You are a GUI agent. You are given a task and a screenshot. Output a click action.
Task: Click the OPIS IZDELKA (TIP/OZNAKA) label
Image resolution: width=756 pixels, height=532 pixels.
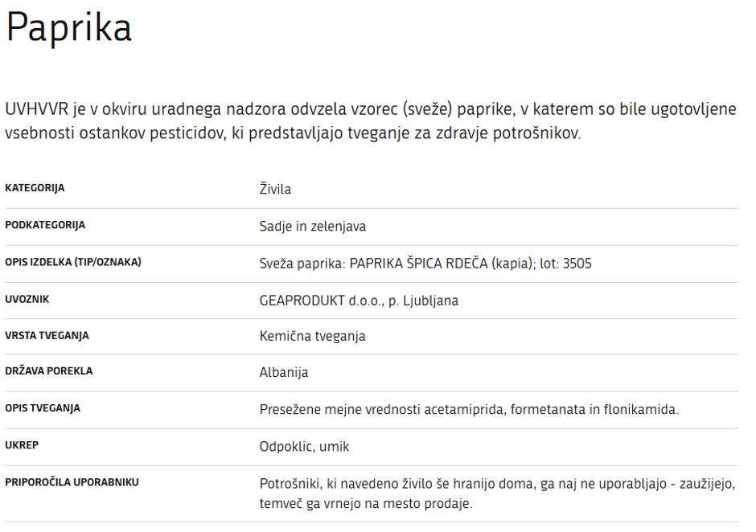tap(73, 262)
